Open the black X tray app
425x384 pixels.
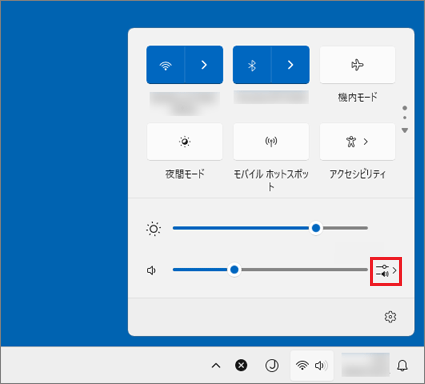[x=241, y=365]
